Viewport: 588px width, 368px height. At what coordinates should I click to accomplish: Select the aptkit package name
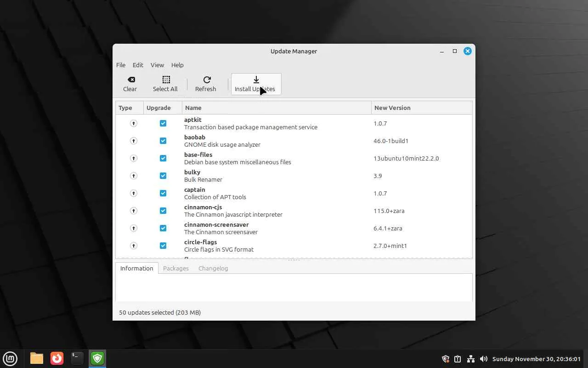pos(193,120)
